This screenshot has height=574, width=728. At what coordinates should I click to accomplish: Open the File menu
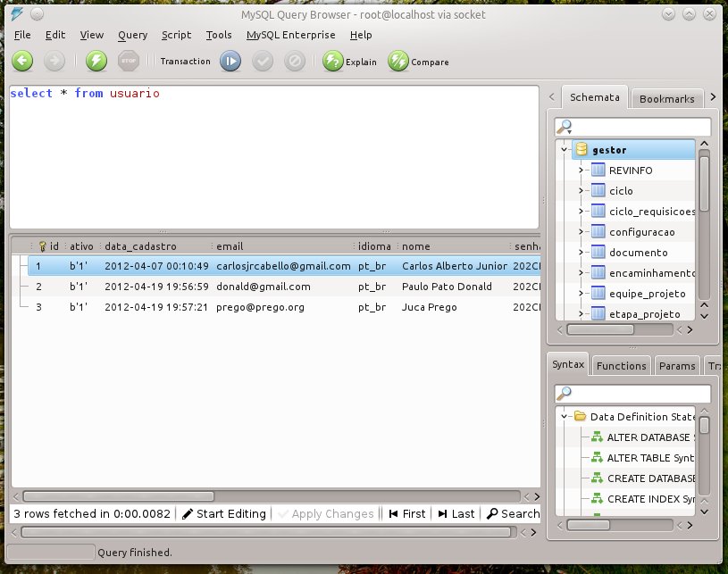pyautogui.click(x=22, y=35)
